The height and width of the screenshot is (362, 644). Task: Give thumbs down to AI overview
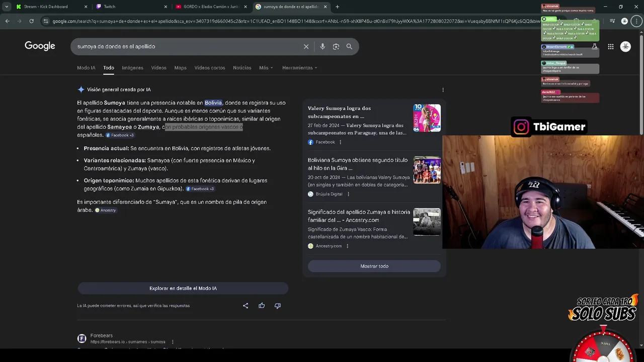click(277, 305)
